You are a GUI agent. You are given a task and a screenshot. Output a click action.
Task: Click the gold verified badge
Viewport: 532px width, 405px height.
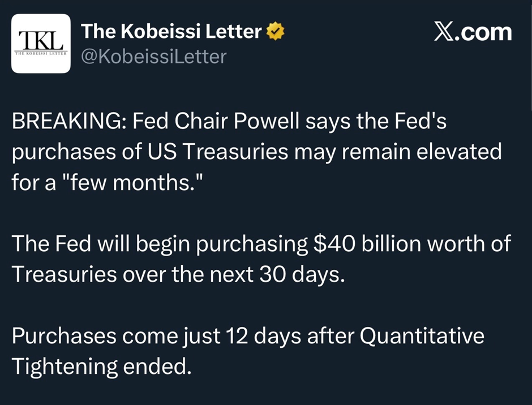[x=276, y=32]
